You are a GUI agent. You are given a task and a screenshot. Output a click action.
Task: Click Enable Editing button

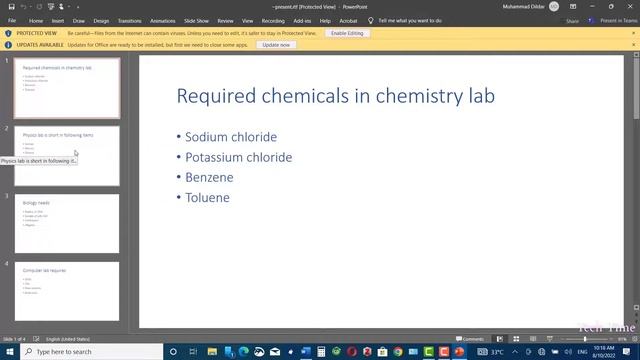[347, 33]
